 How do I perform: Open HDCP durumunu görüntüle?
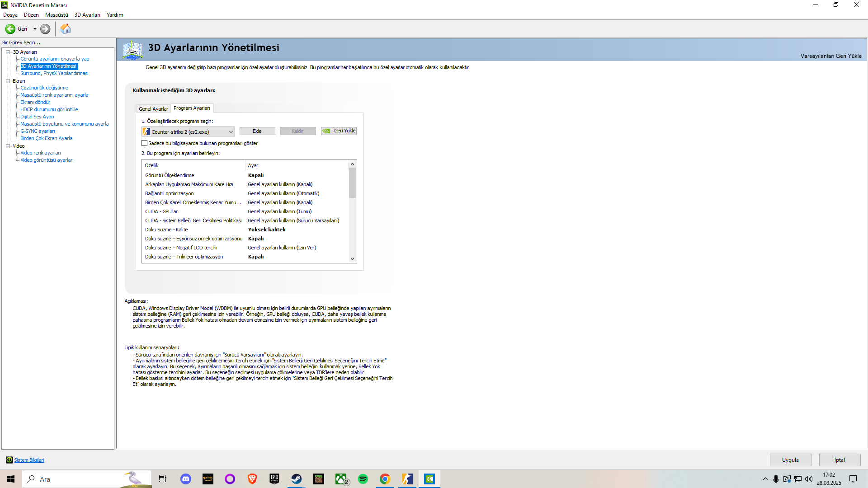(49, 109)
